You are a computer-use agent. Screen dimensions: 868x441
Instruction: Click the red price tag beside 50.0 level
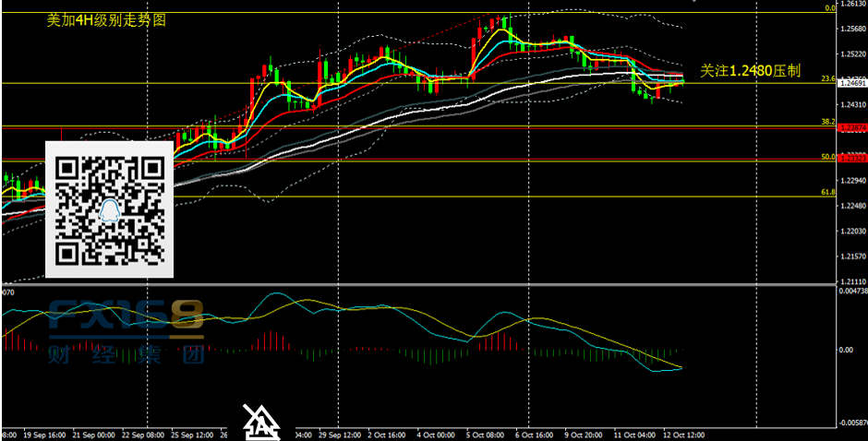point(851,159)
